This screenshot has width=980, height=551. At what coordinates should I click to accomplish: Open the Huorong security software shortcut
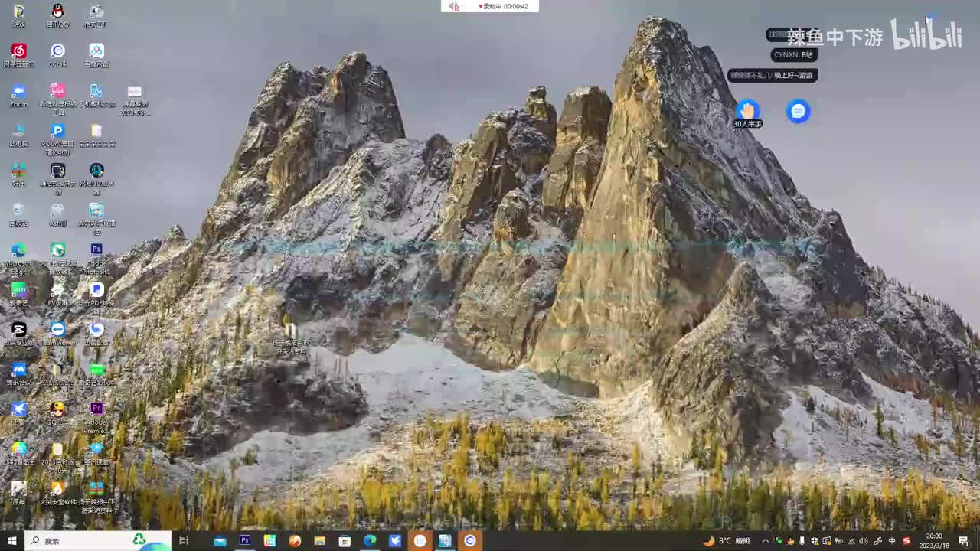pyautogui.click(x=57, y=493)
